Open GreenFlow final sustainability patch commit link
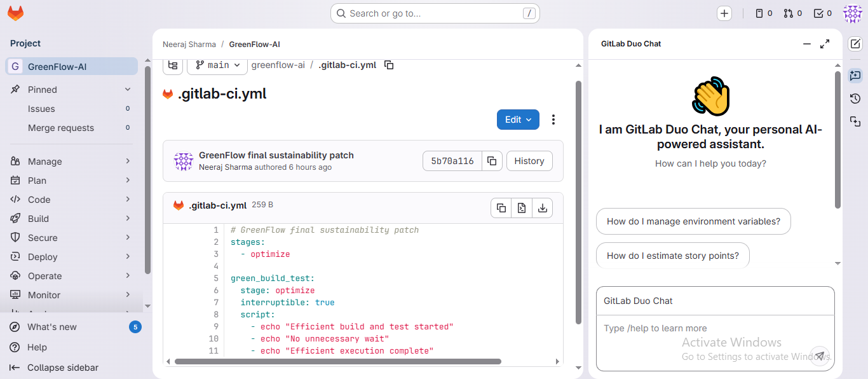The width and height of the screenshot is (868, 379). (276, 155)
